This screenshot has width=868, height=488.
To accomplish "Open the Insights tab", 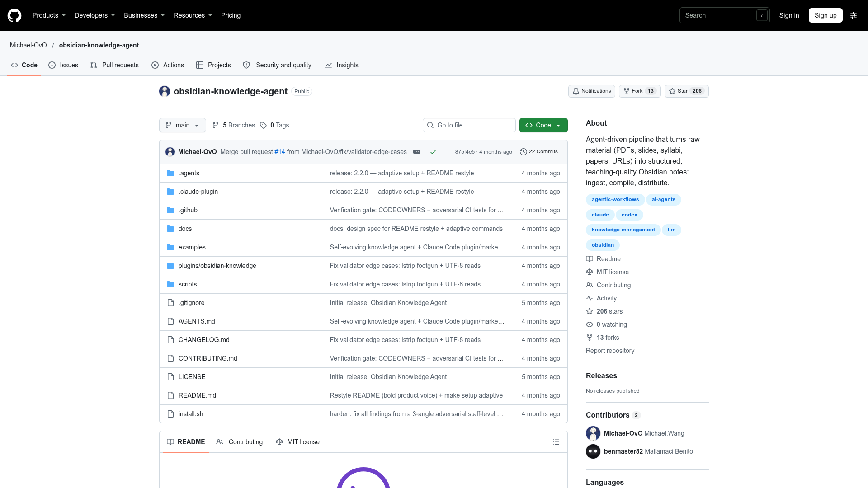I will pos(341,65).
